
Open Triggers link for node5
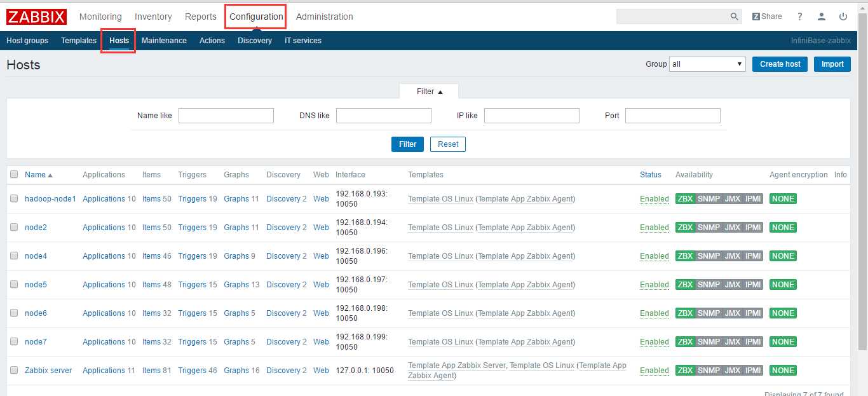(x=192, y=285)
